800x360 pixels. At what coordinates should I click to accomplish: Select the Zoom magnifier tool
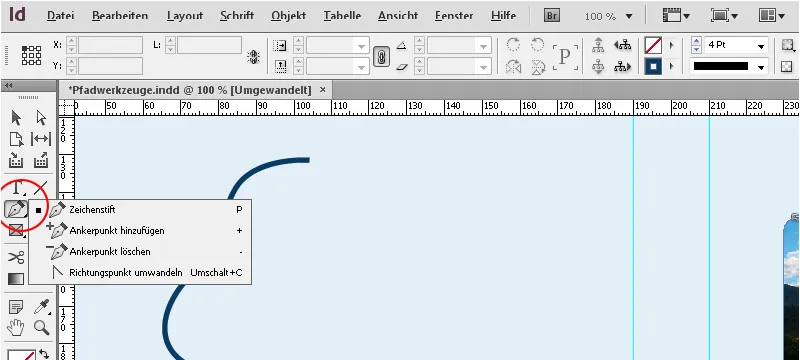click(x=41, y=327)
